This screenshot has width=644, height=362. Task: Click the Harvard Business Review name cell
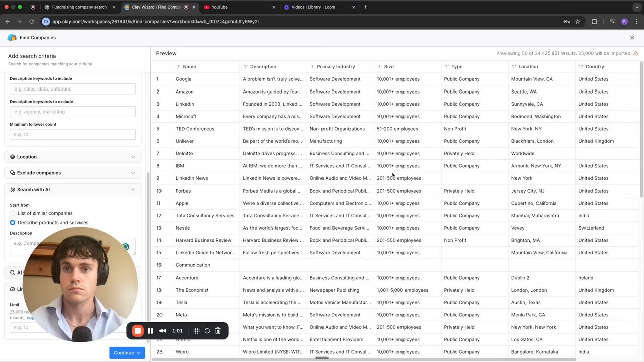[x=206, y=240]
